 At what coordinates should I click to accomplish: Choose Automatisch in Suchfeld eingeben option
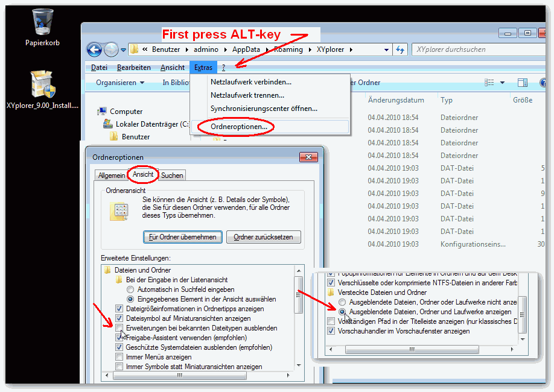pyautogui.click(x=130, y=289)
